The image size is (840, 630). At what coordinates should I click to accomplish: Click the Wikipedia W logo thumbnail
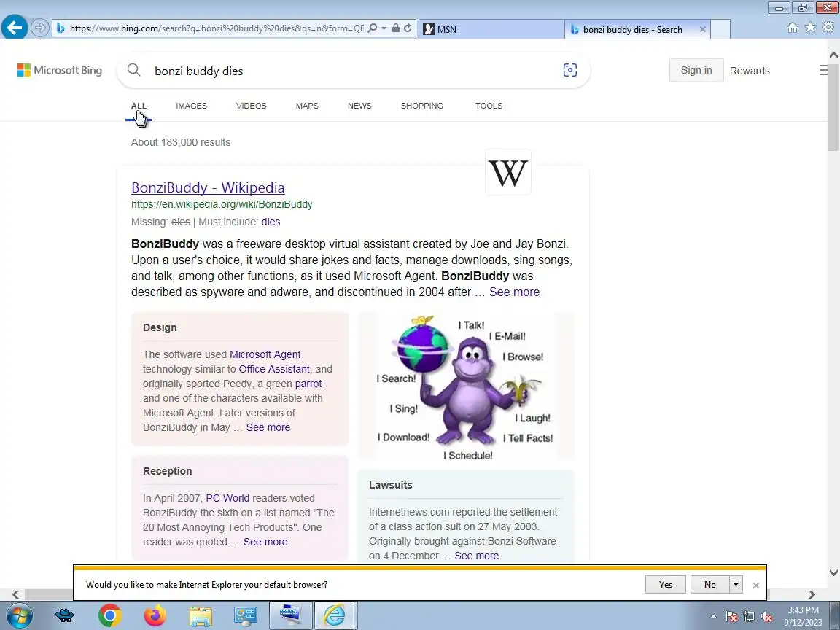[507, 173]
